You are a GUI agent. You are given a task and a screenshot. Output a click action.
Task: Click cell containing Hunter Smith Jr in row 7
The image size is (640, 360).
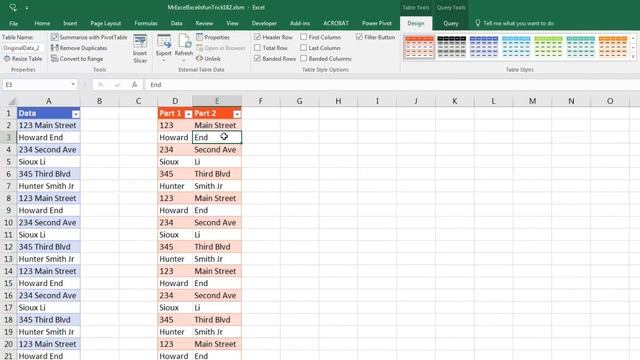click(48, 186)
